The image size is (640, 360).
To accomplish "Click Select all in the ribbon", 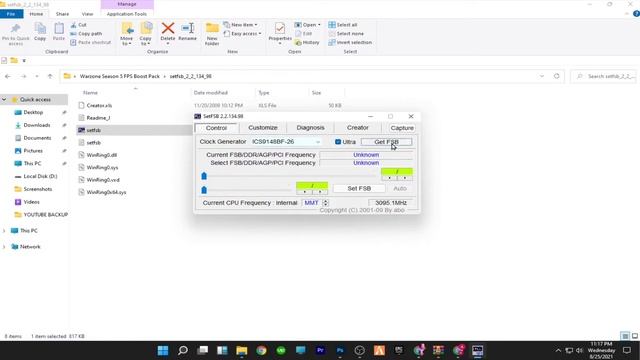I will point(343,25).
